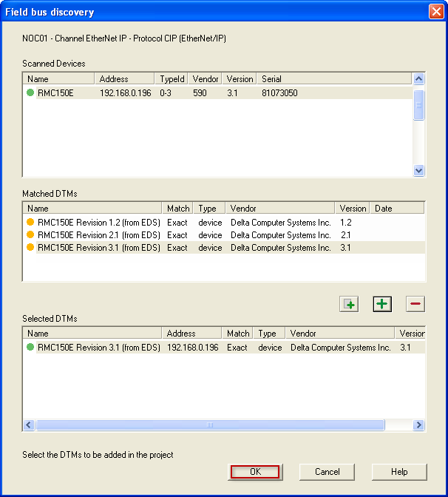Click vendor value 590
448x497 pixels.
tap(200, 93)
